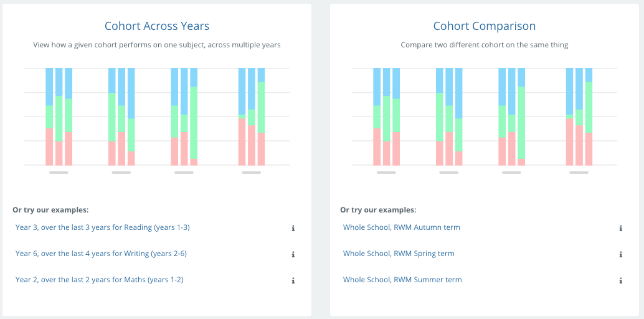The height and width of the screenshot is (319, 644).
Task: Click last bar group in Cohort Comparison chart
Action: pyautogui.click(x=579, y=118)
